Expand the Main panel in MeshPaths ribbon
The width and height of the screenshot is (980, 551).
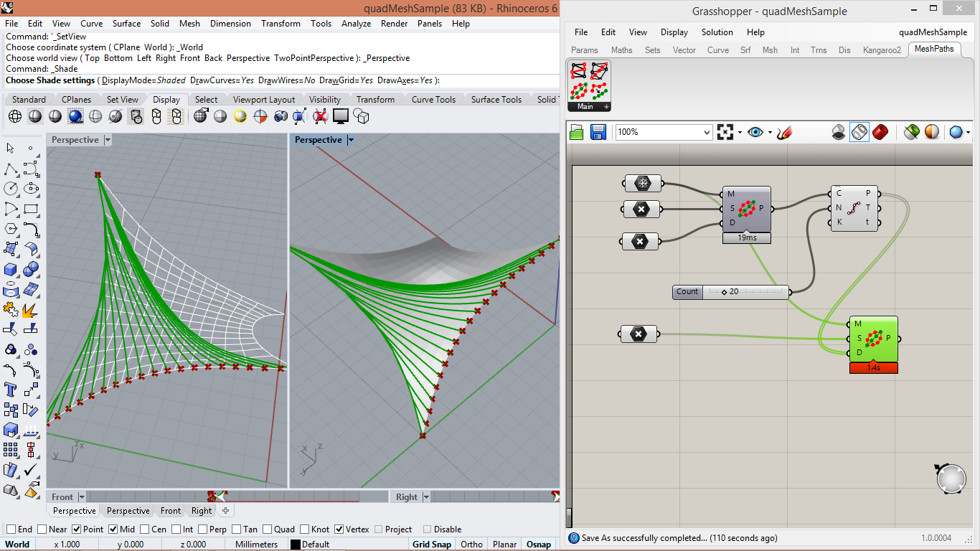tap(607, 107)
